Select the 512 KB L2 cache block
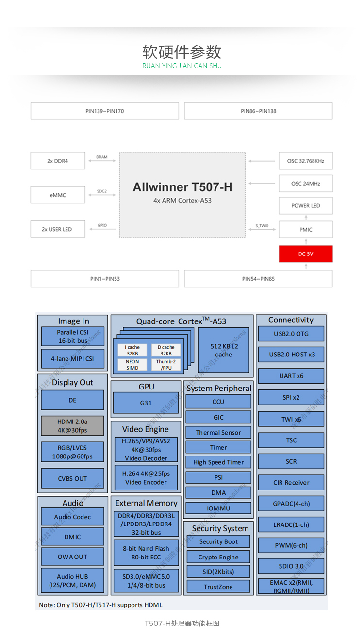The image size is (364, 642). tap(223, 350)
